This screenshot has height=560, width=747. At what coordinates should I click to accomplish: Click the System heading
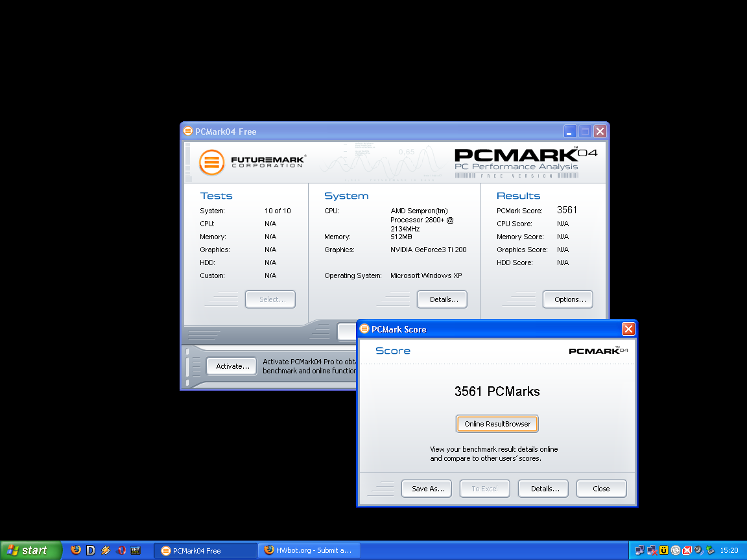tap(346, 196)
